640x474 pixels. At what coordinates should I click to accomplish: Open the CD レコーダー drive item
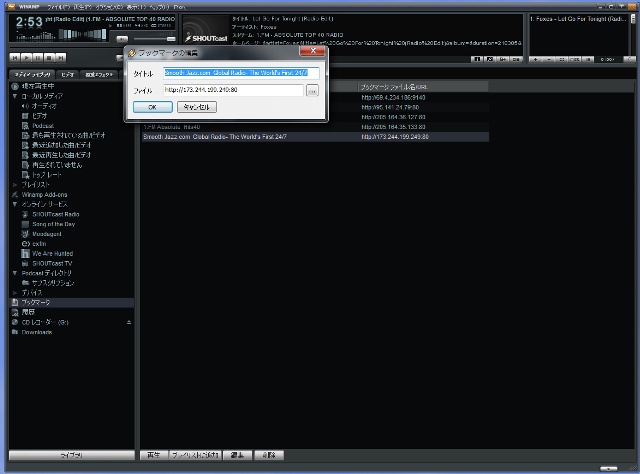coord(45,323)
